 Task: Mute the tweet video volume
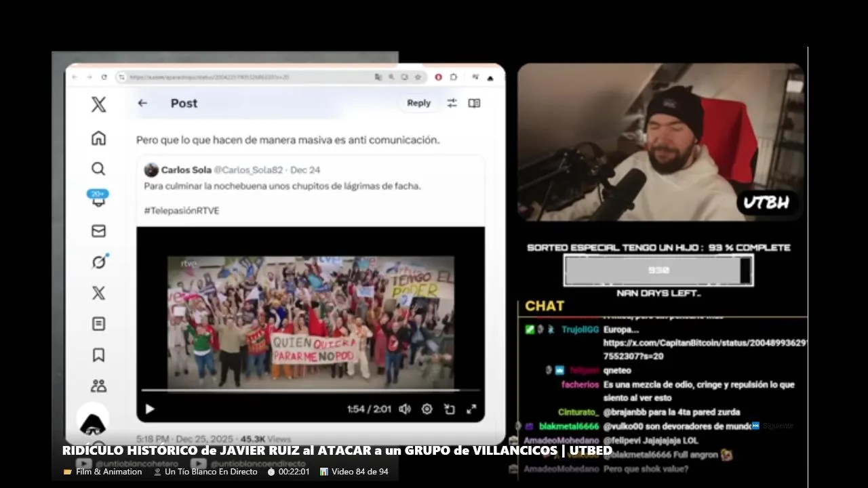[405, 409]
